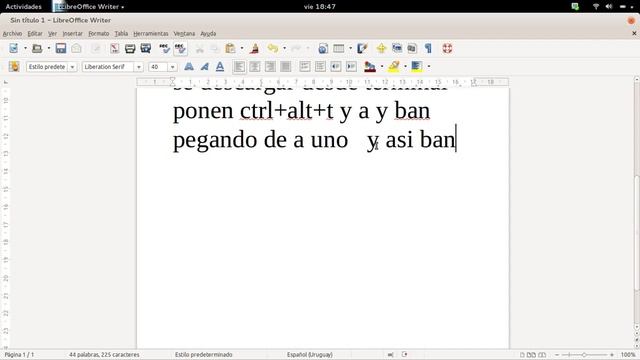
Task: Open the Gallery icon
Action: pos(397,48)
